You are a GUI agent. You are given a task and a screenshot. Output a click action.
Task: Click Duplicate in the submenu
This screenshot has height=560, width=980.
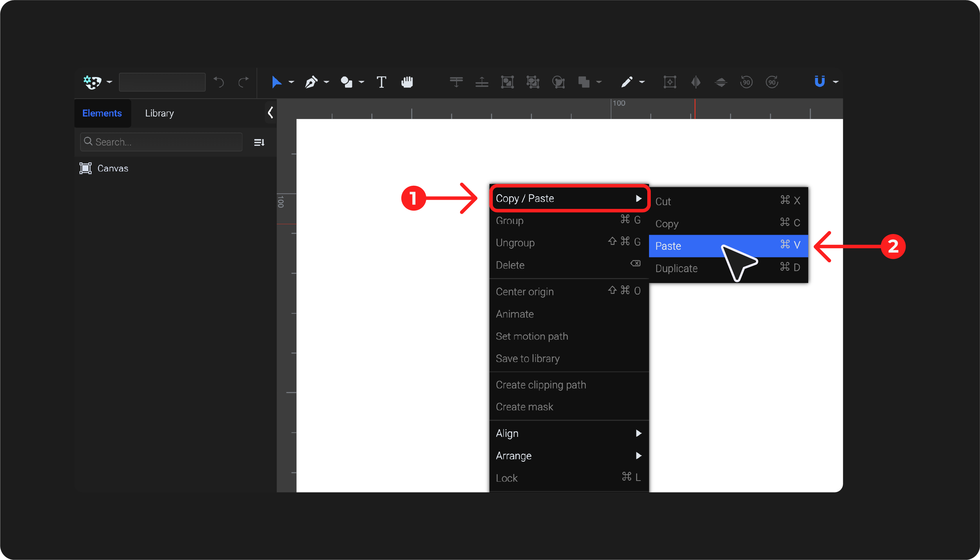[x=676, y=268]
